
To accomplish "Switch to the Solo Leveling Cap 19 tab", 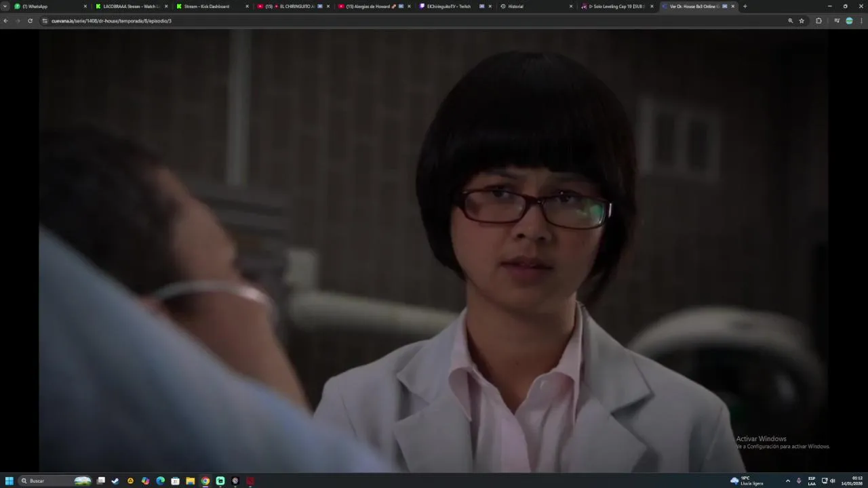I will [x=616, y=6].
